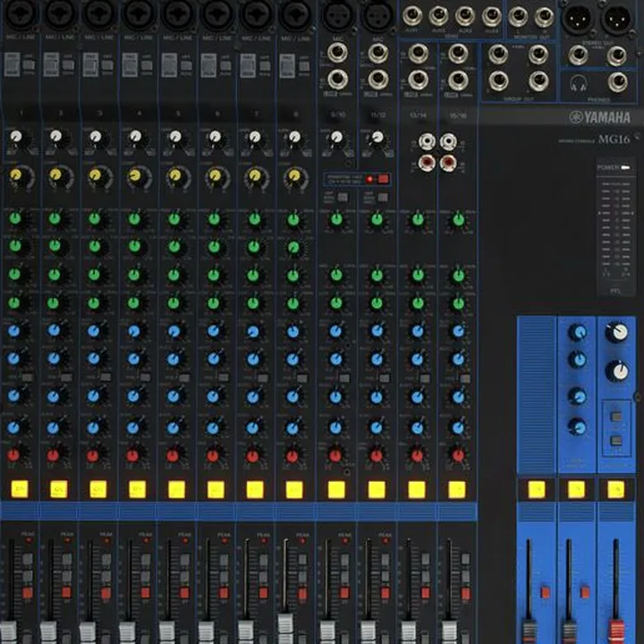Toggle the small gray PRE button on channel 6

tap(224, 377)
